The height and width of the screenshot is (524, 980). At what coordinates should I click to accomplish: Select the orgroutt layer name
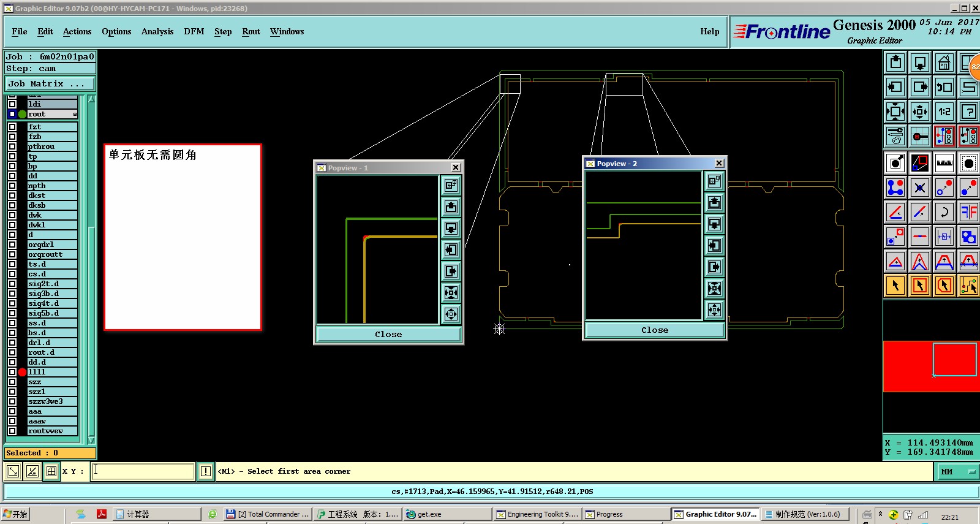(53, 254)
